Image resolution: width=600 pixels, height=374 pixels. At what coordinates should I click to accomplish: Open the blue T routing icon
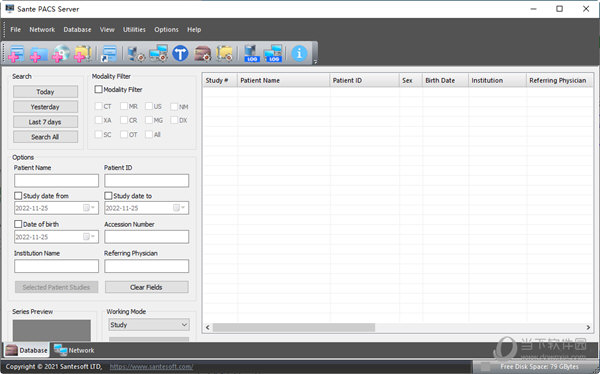pyautogui.click(x=180, y=53)
